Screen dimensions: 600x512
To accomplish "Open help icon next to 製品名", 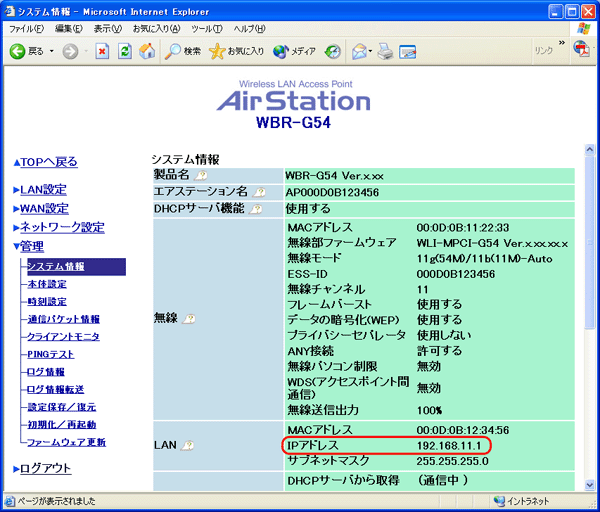I will 201,176.
